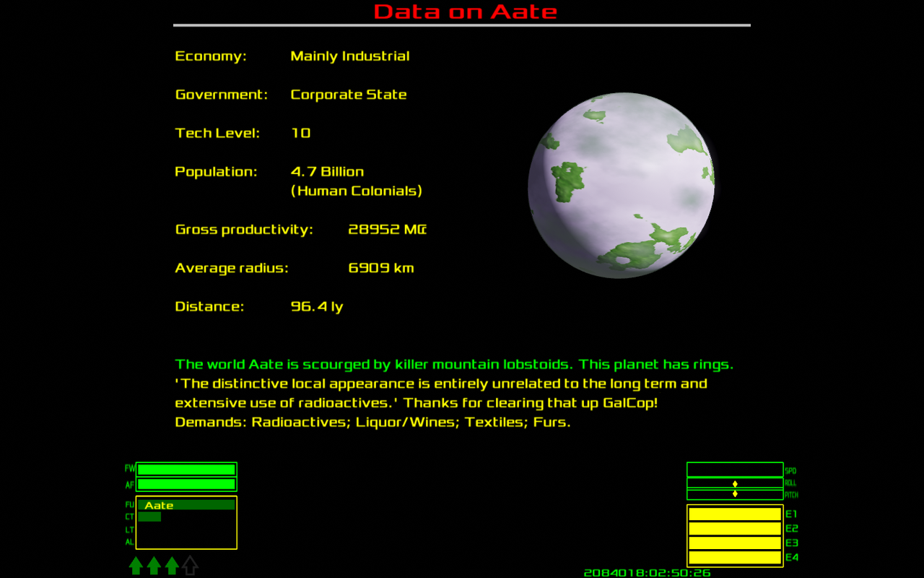Click the '96.4 ly' distance value
The height and width of the screenshot is (578, 924).
[x=317, y=306]
